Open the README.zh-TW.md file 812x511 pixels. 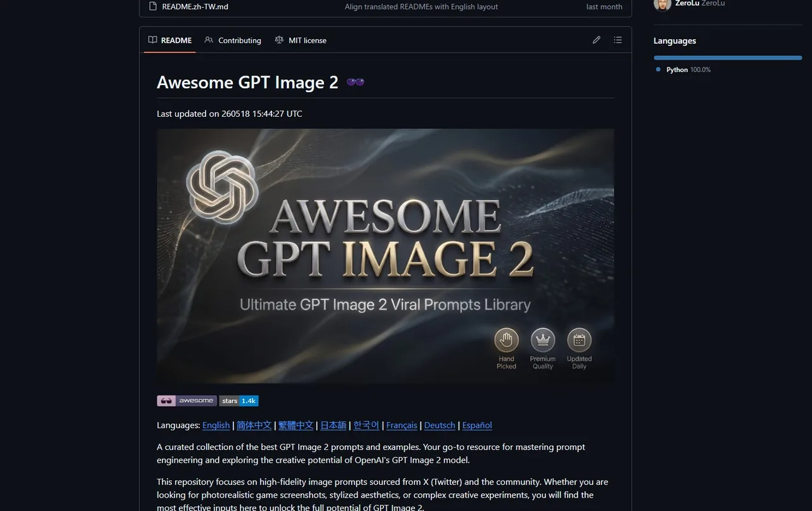click(x=195, y=6)
